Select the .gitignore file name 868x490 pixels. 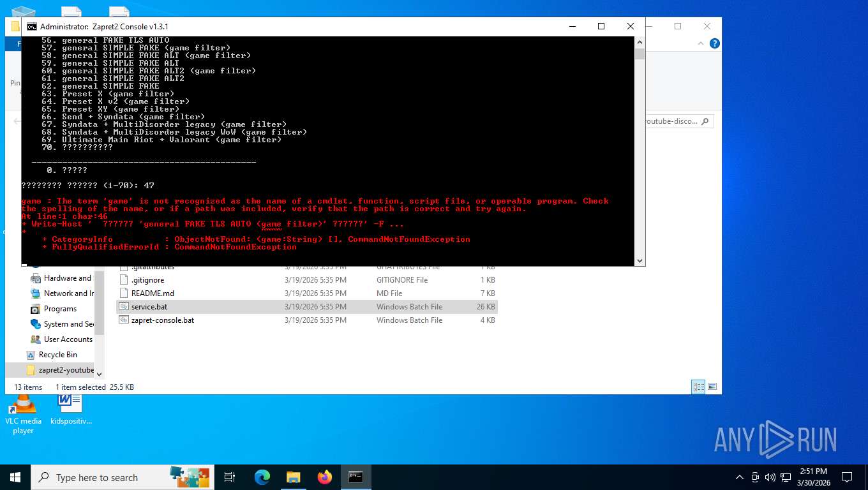(x=147, y=280)
